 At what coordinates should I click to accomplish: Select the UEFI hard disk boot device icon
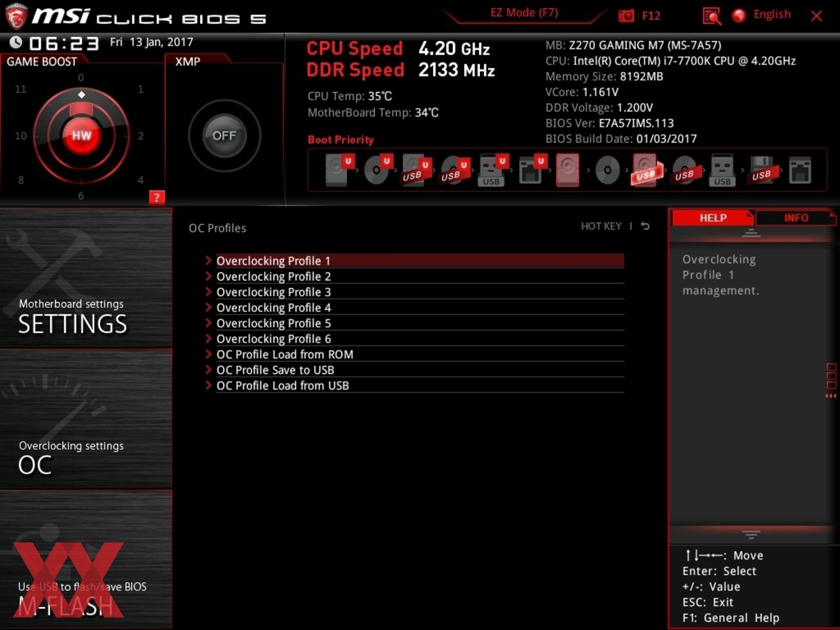339,170
